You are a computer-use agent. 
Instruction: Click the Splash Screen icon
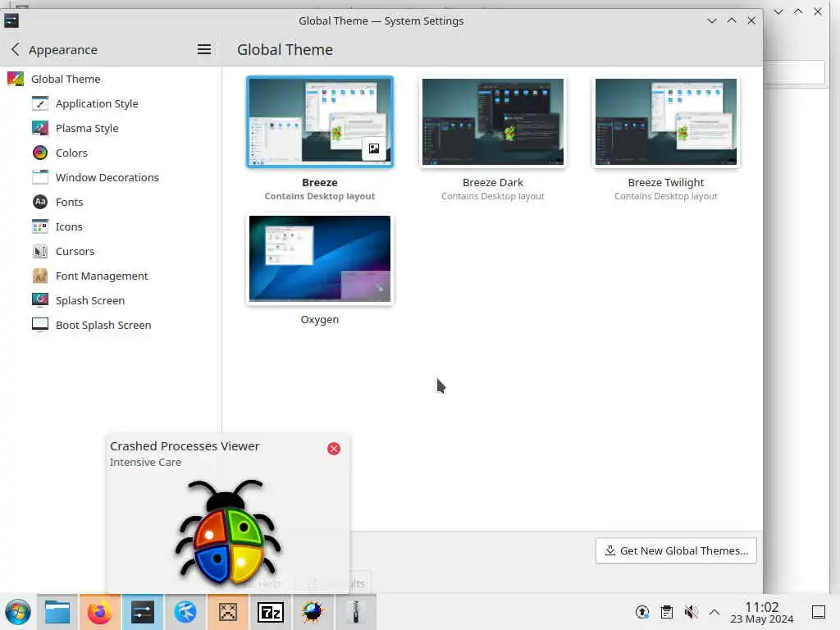pyautogui.click(x=40, y=300)
